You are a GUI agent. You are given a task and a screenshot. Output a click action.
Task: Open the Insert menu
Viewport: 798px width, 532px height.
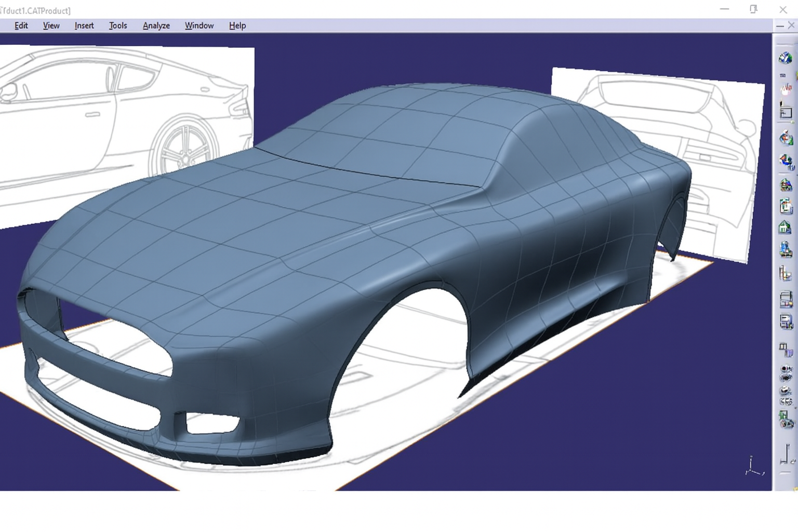84,25
